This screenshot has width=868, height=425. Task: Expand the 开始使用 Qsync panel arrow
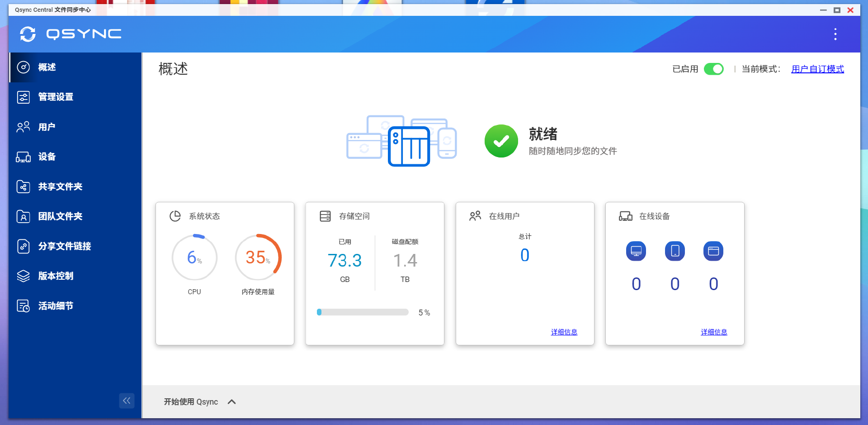[x=232, y=402]
